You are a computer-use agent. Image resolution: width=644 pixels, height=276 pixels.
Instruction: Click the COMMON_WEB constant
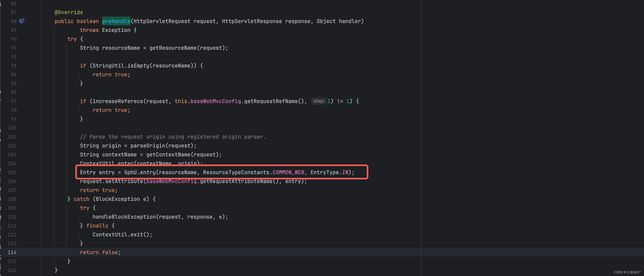tap(288, 172)
